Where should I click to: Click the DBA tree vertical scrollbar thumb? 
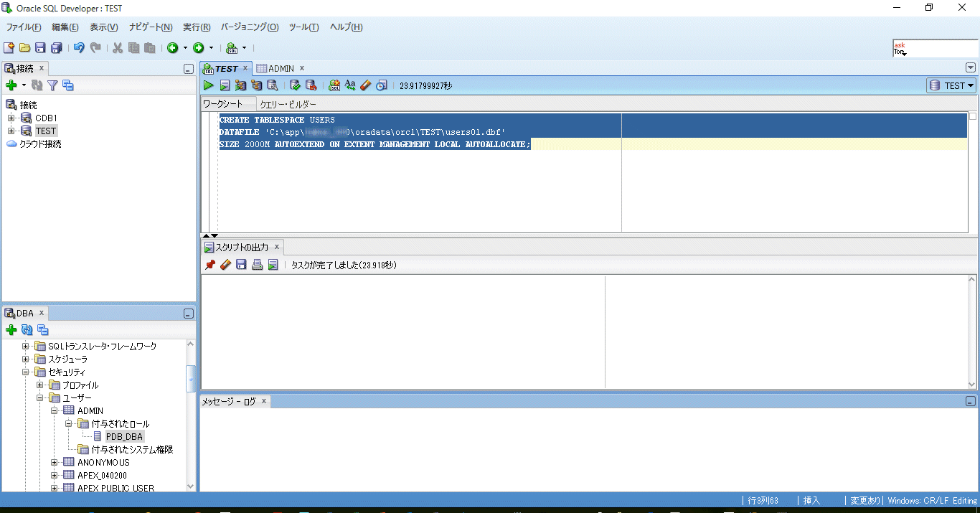tap(190, 379)
